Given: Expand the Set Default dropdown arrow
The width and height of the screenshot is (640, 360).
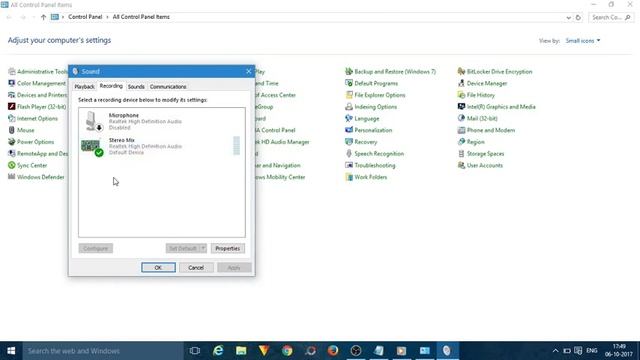Looking at the screenshot, I should (x=203, y=248).
